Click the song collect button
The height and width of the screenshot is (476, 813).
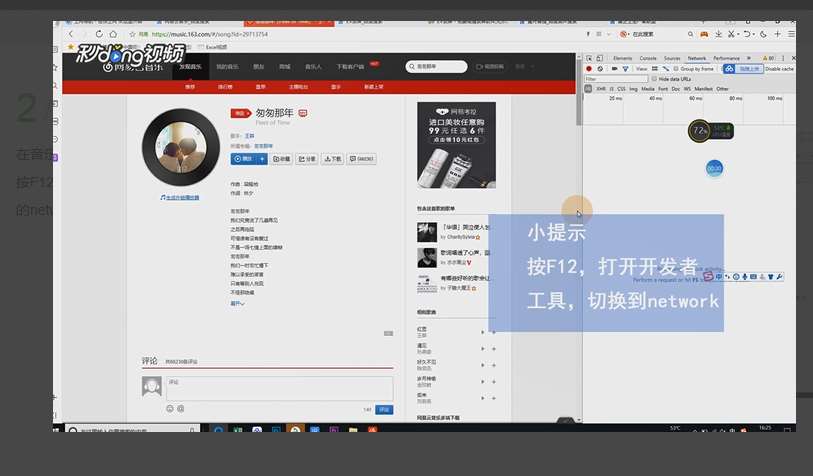click(282, 159)
